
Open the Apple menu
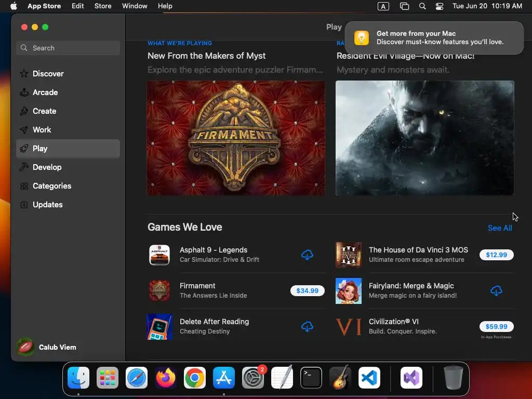pos(14,6)
